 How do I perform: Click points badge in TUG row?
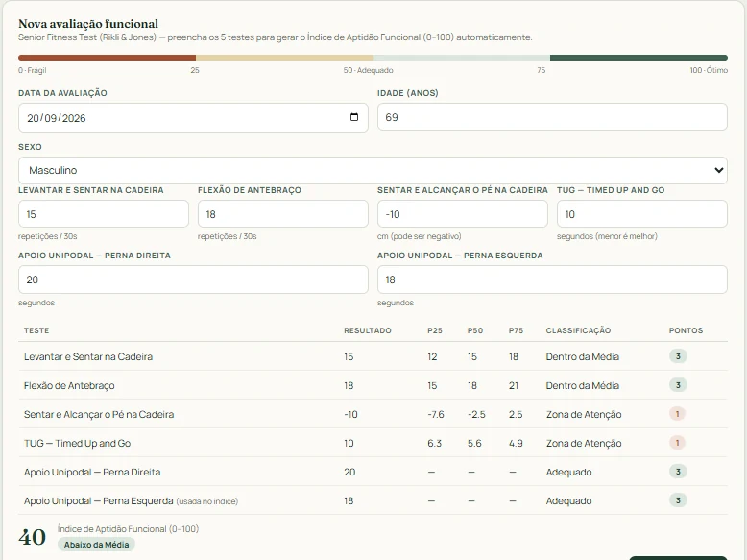(x=678, y=443)
